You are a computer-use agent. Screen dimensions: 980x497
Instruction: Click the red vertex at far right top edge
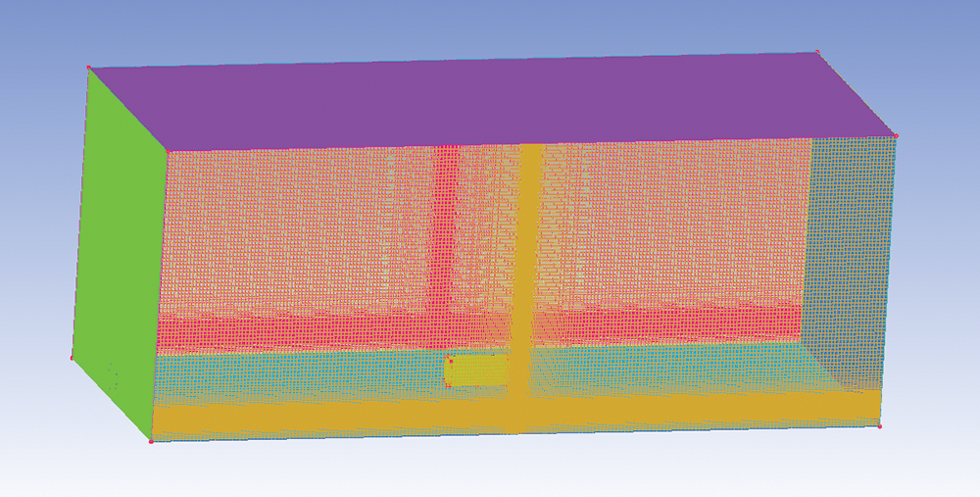(x=895, y=135)
